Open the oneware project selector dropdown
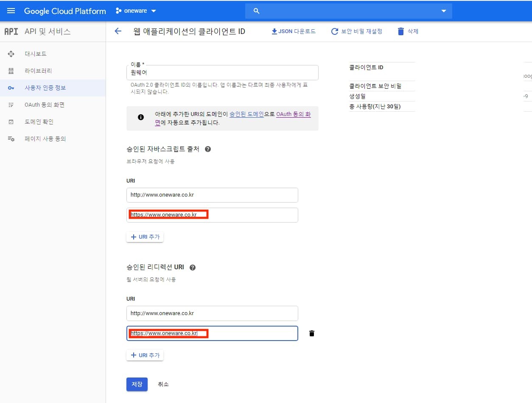The width and height of the screenshot is (532, 403). pyautogui.click(x=136, y=11)
